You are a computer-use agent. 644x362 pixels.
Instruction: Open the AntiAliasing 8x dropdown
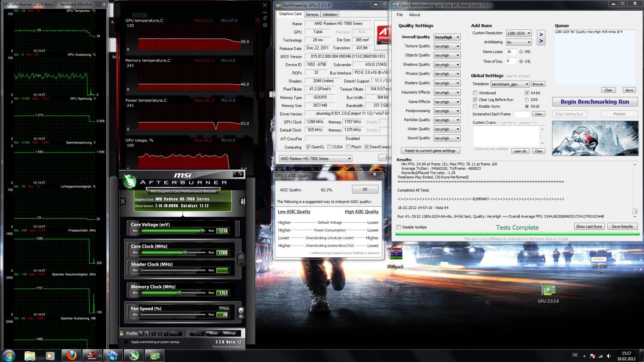(x=519, y=42)
